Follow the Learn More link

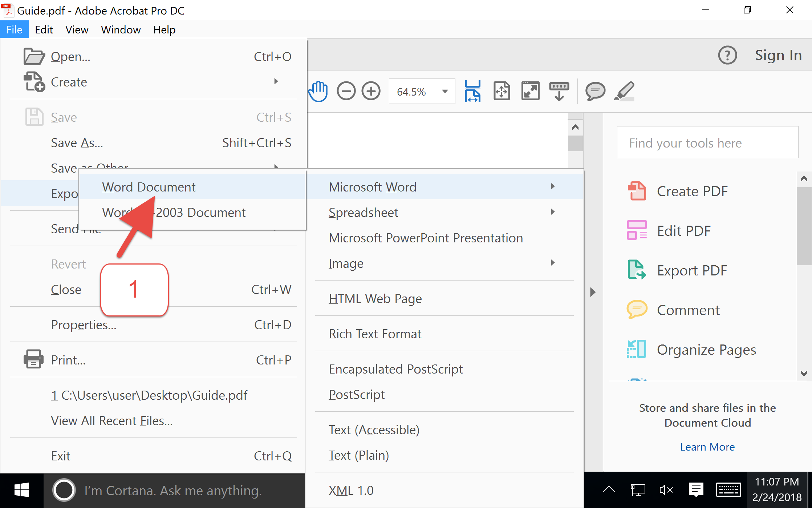[x=707, y=447]
